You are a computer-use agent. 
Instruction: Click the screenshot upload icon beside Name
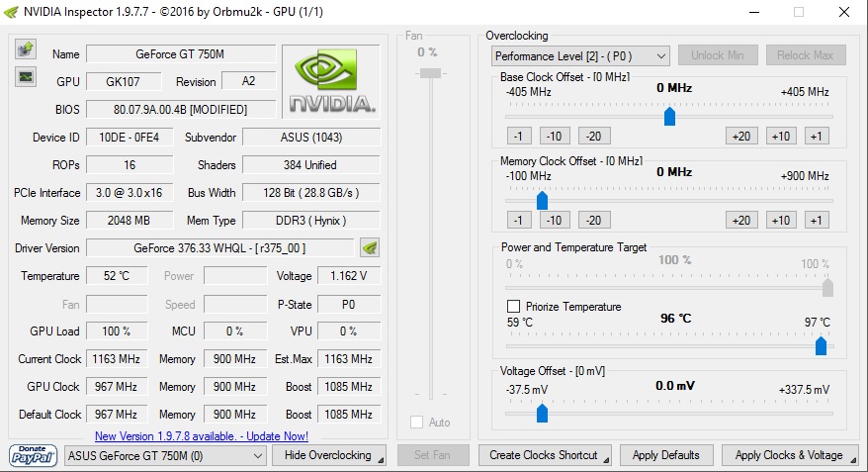pyautogui.click(x=26, y=49)
